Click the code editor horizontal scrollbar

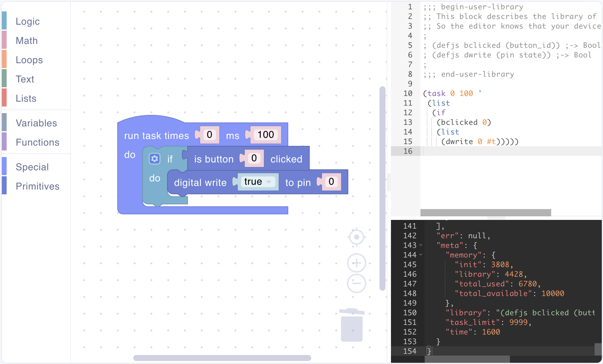(486, 213)
